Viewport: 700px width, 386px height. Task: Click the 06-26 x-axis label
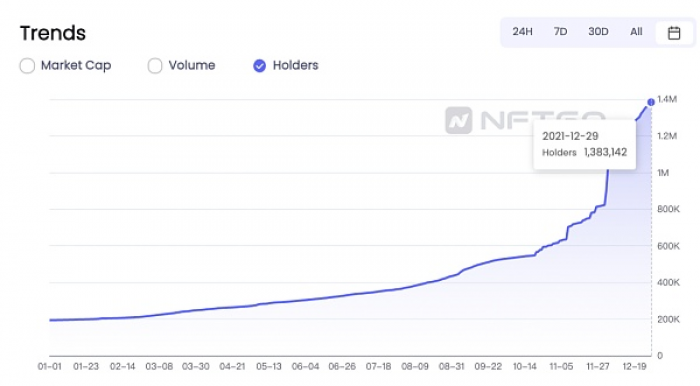tap(342, 366)
